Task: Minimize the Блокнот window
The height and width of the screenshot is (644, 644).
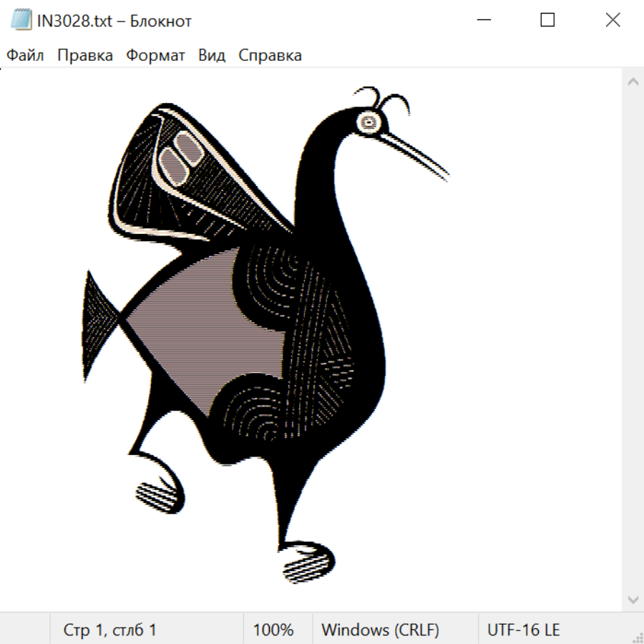Action: (482, 21)
